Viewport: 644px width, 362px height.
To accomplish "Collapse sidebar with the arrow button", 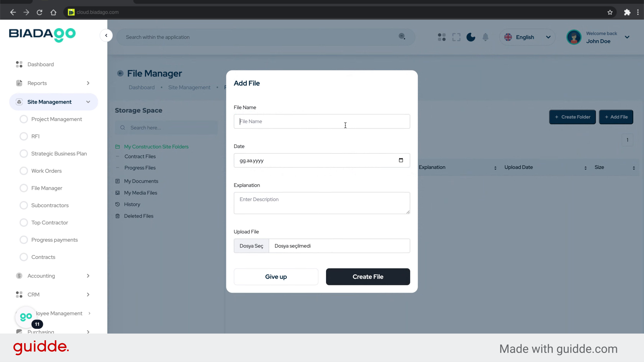I will [106, 36].
